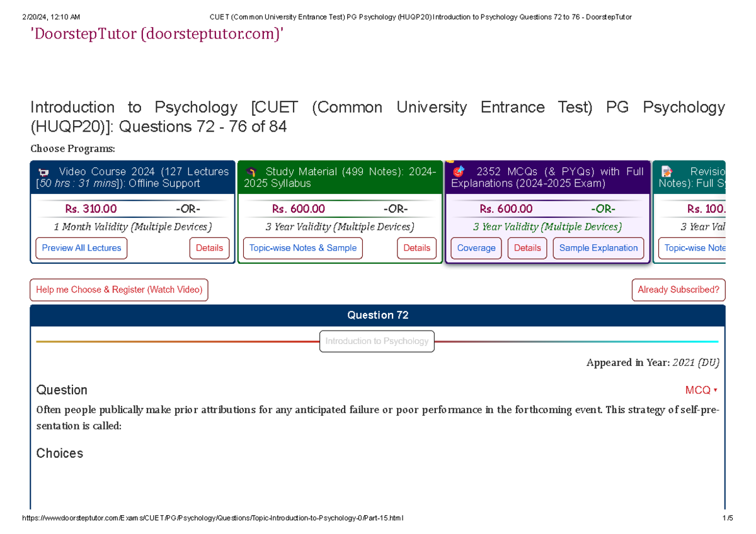The height and width of the screenshot is (534, 756).
Task: Open Details on the MCQs card
Action: pyautogui.click(x=527, y=248)
